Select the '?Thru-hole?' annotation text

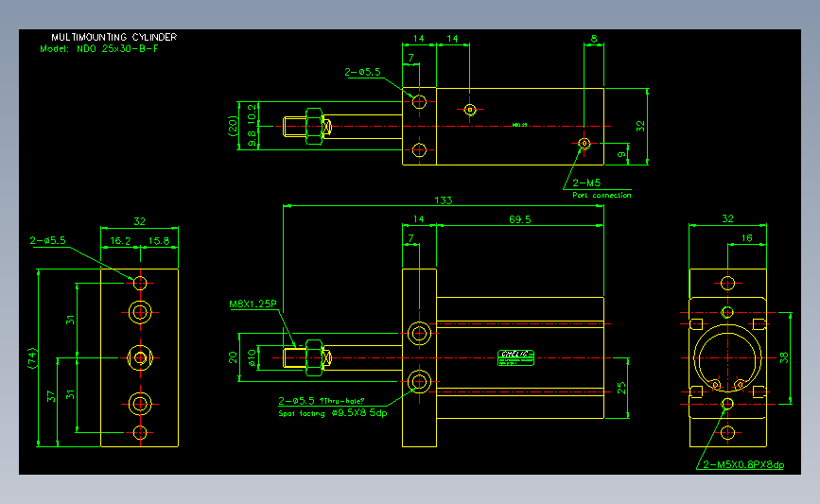click(341, 401)
